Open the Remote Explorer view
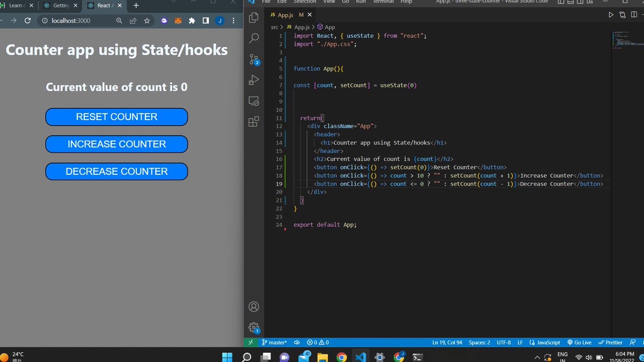644x362 pixels. [x=254, y=101]
